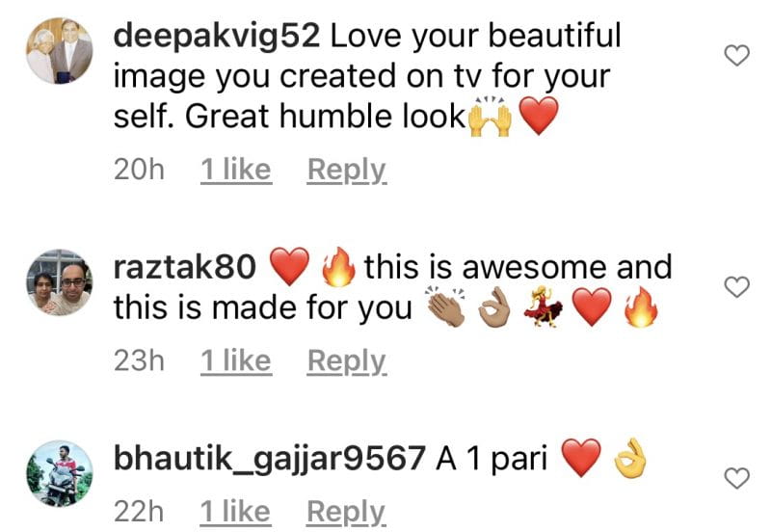View the 1 like on bhautik_gajjar9567's comment
771x532 pixels.
pyautogui.click(x=235, y=513)
